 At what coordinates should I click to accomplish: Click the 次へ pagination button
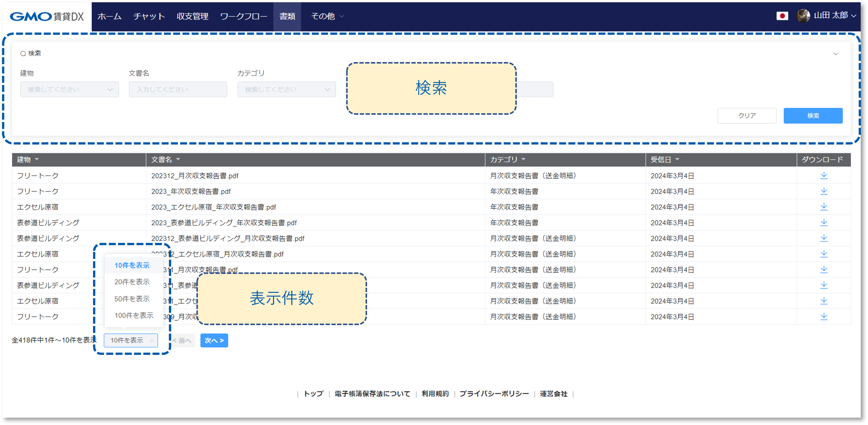pos(214,341)
